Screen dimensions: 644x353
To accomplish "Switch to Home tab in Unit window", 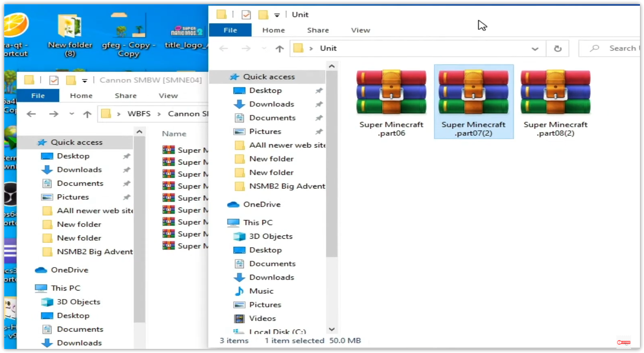I will [274, 30].
